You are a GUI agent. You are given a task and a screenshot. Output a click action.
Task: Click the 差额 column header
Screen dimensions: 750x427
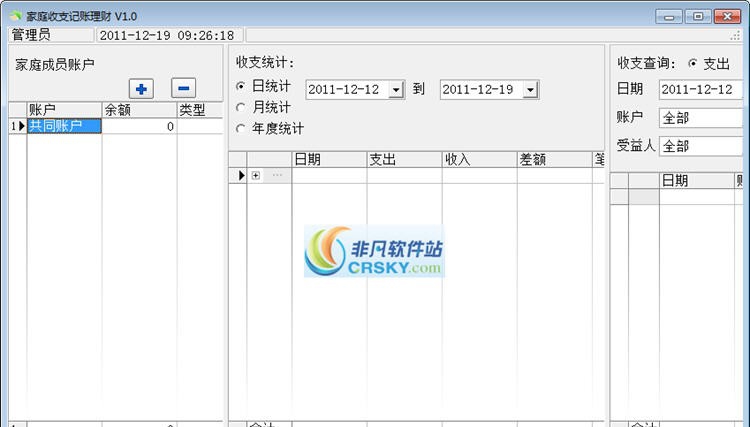pyautogui.click(x=554, y=159)
